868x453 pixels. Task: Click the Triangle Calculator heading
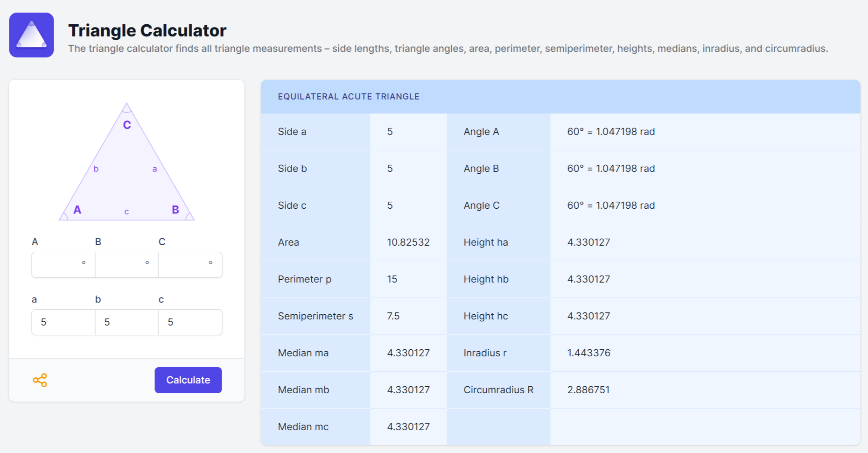pyautogui.click(x=147, y=31)
